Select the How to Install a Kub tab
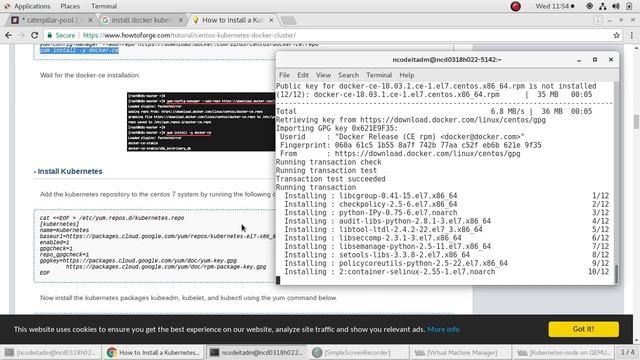This screenshot has height=360, width=640. pyautogui.click(x=233, y=20)
